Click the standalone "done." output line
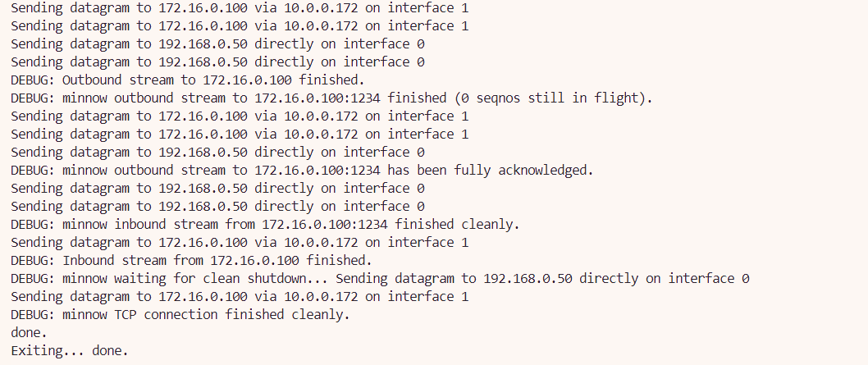 pyautogui.click(x=29, y=333)
